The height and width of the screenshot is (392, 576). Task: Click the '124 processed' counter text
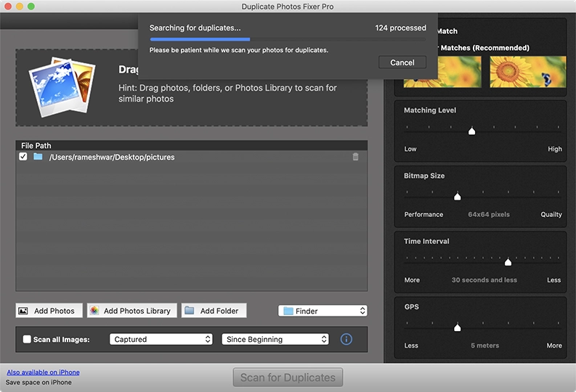coord(400,28)
